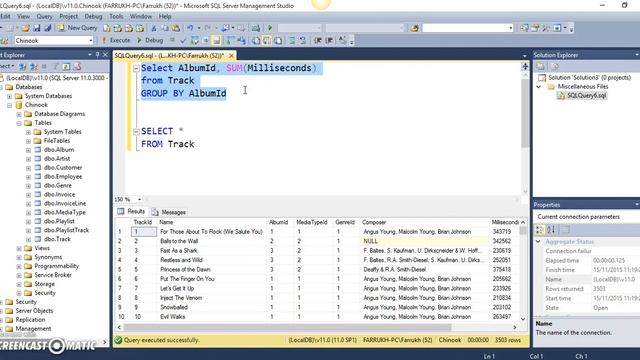The height and width of the screenshot is (360, 640).
Task: Select the dbo.Invoice table
Action: coord(59,194)
